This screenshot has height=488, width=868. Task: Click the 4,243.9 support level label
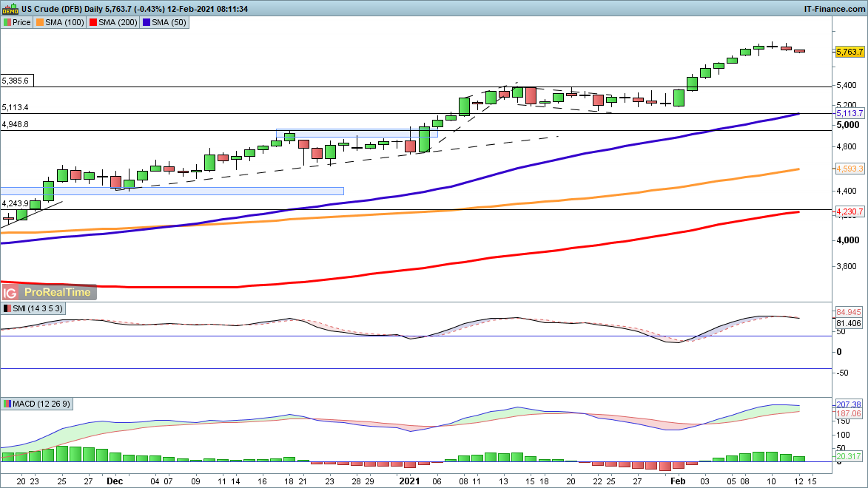coord(16,203)
